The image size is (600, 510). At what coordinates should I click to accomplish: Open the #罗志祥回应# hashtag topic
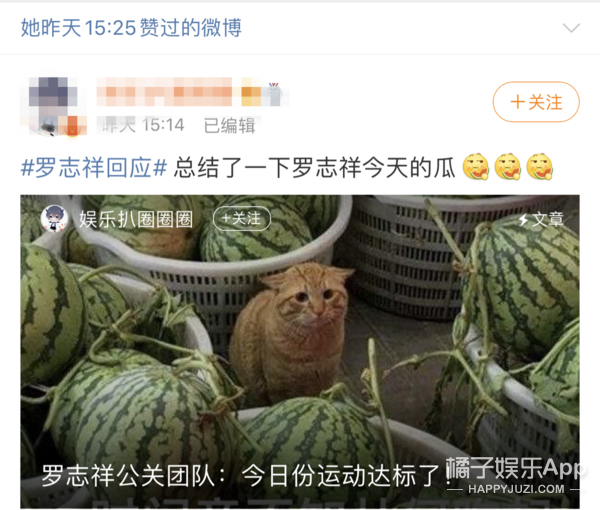click(94, 168)
